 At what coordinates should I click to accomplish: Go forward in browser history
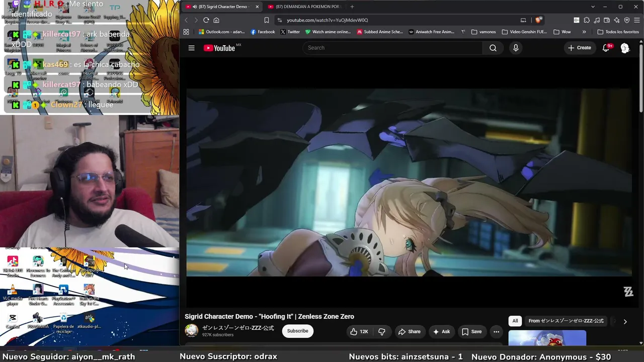pyautogui.click(x=196, y=20)
